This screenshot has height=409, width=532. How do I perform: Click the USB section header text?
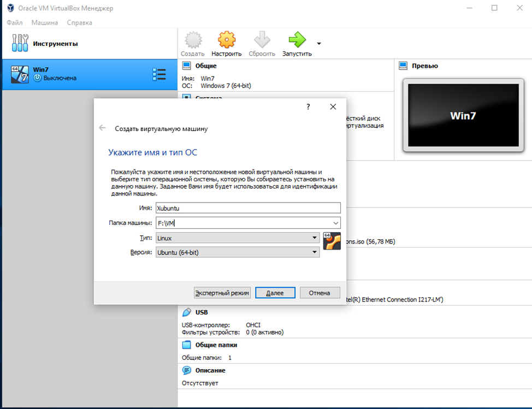202,312
